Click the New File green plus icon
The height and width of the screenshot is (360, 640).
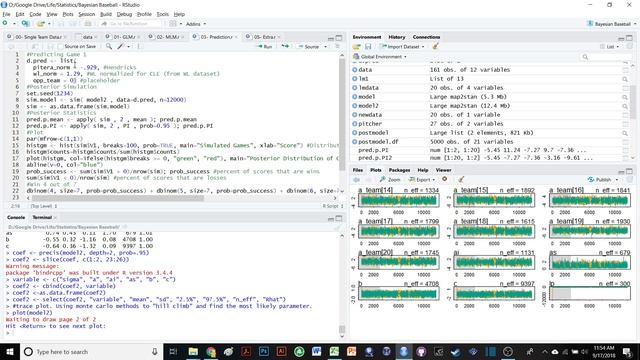click(5, 24)
